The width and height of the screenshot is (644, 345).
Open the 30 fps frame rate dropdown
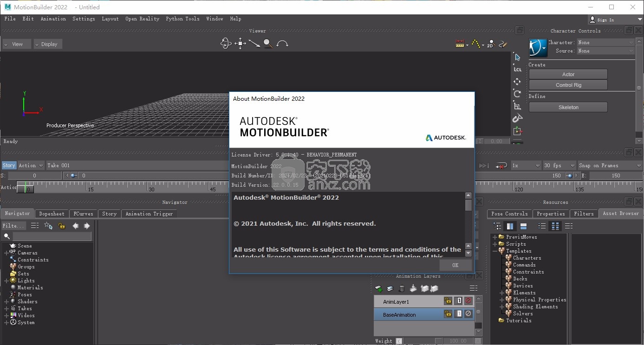559,165
